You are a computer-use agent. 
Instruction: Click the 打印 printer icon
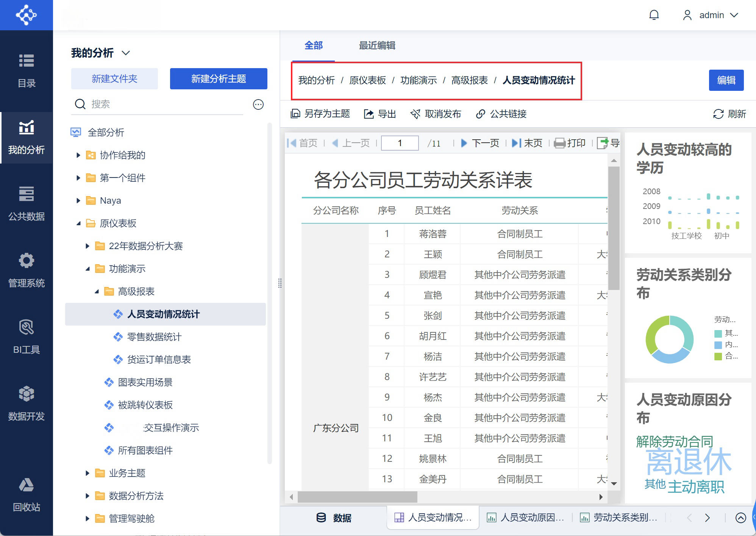tap(560, 143)
